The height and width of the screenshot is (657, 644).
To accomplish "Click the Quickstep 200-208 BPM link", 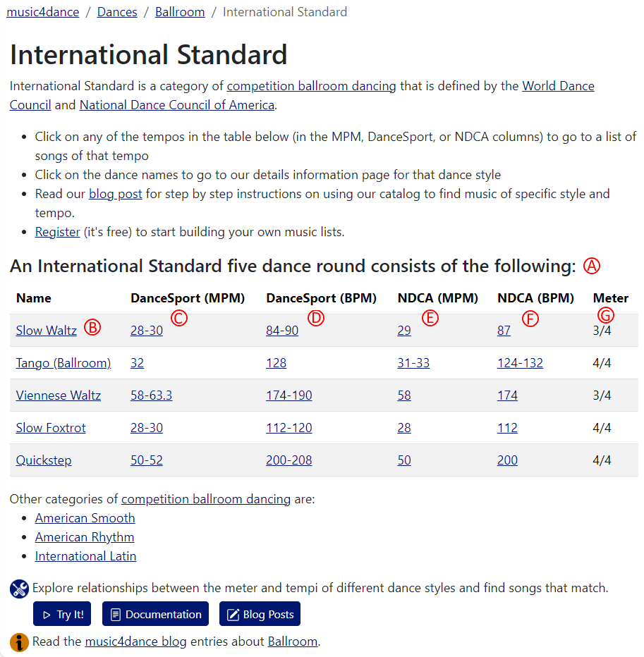I will click(288, 460).
